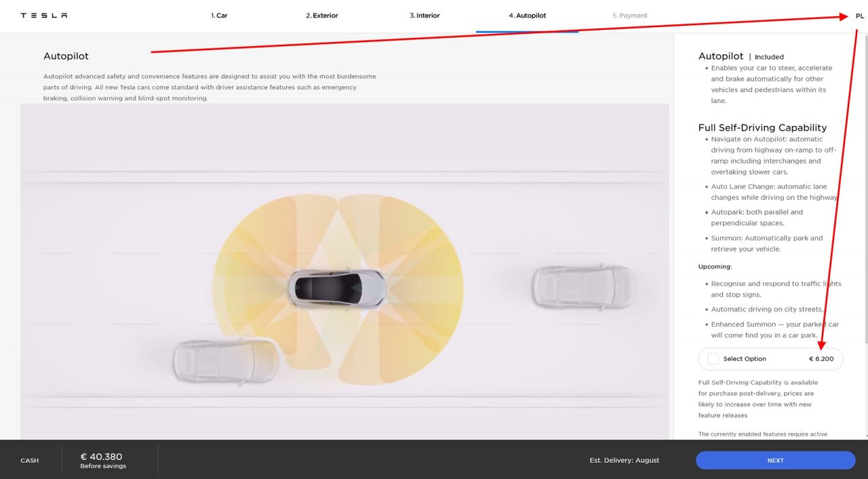Open the 2. Exterior step
Viewport: 868px width, 479px height.
321,16
